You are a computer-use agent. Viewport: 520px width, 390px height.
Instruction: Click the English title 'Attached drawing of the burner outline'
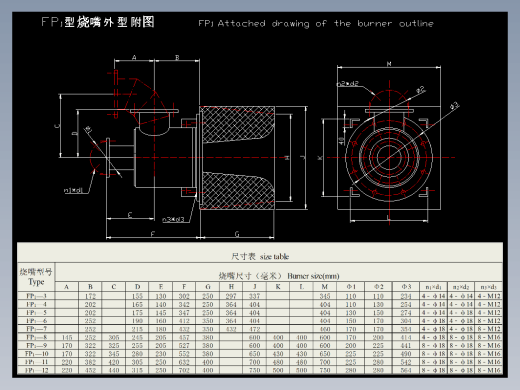click(325, 24)
